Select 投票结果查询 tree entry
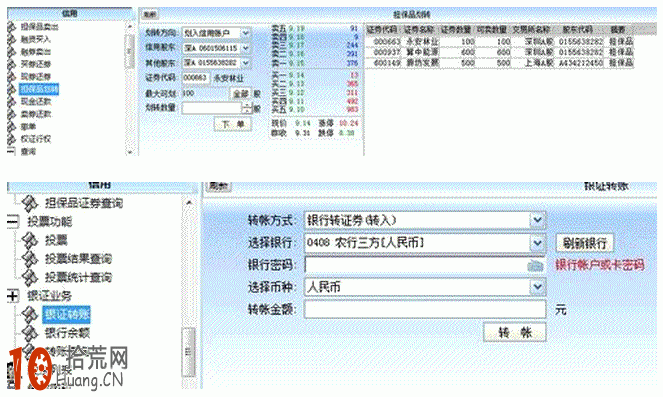The width and height of the screenshot is (663, 397). click(78, 258)
